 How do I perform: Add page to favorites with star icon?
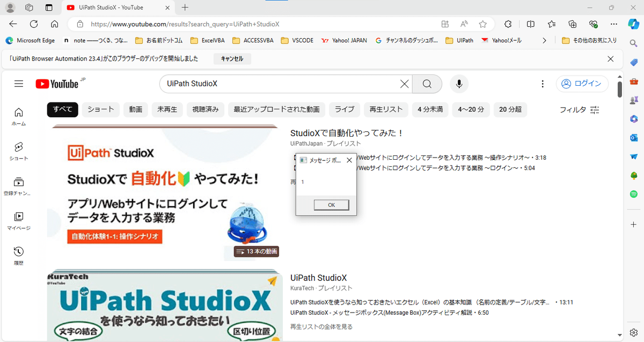(x=482, y=24)
